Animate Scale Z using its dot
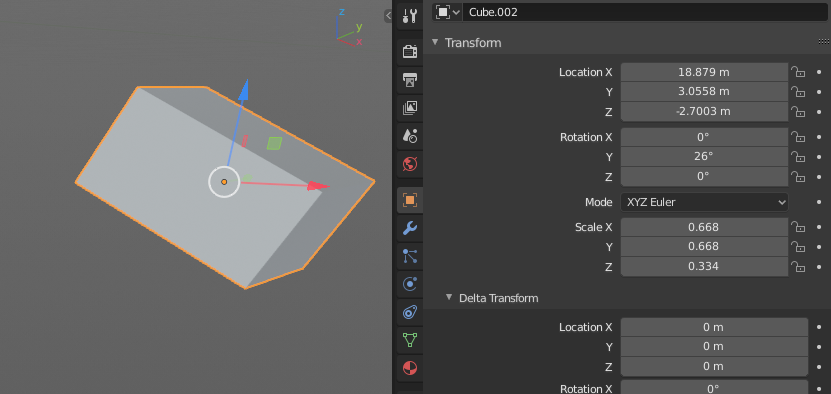The width and height of the screenshot is (831, 394). [819, 266]
